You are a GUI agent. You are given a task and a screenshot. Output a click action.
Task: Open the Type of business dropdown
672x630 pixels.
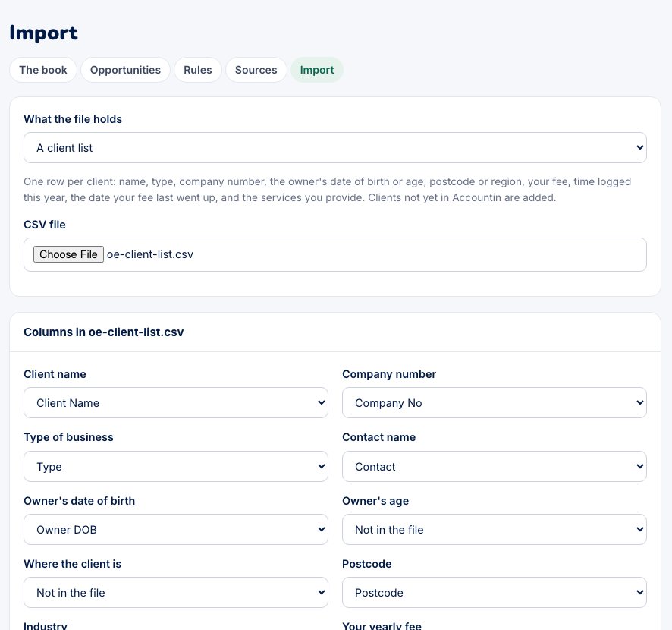coord(176,466)
